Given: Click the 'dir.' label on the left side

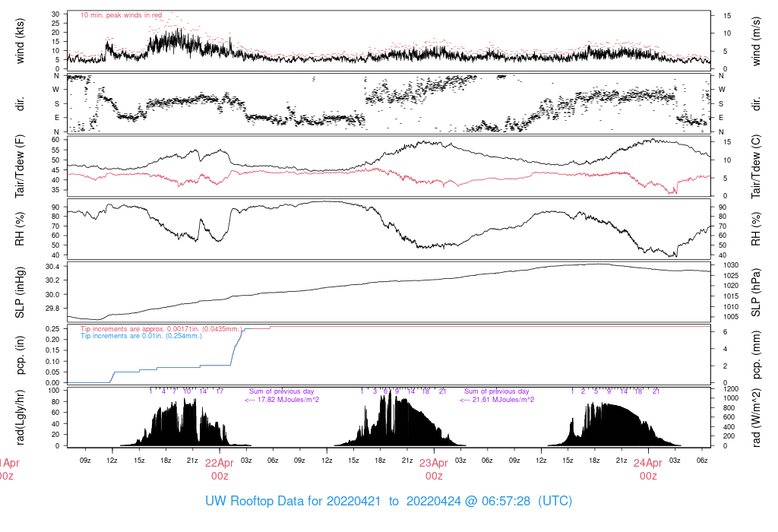Looking at the screenshot, I should point(20,103).
